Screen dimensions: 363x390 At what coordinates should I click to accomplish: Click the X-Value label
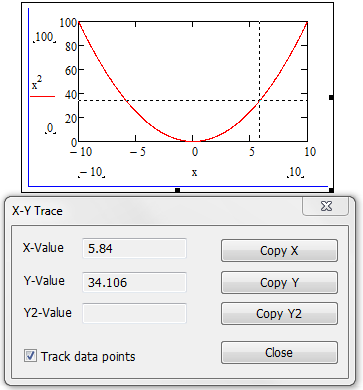(43, 248)
